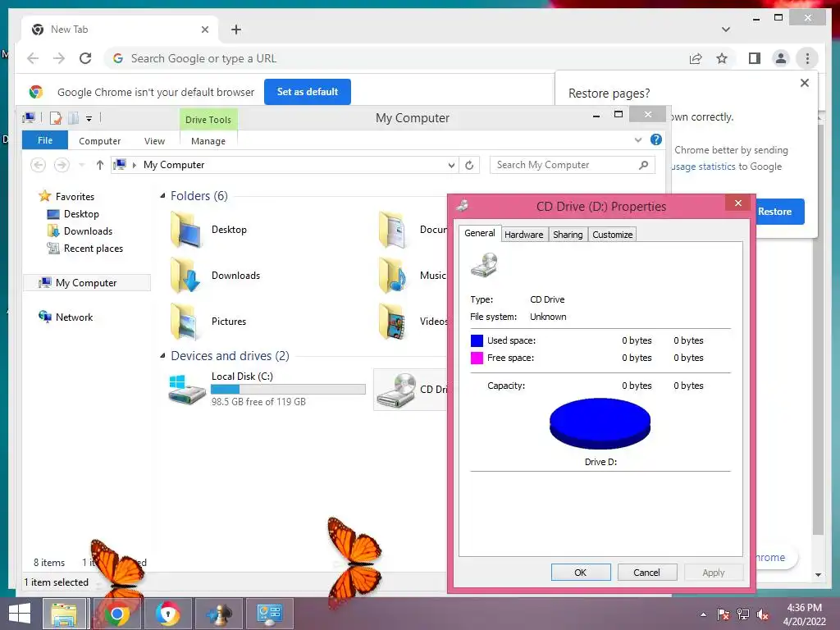840x630 pixels.
Task: Select the Videos folder icon
Action: pyautogui.click(x=393, y=322)
